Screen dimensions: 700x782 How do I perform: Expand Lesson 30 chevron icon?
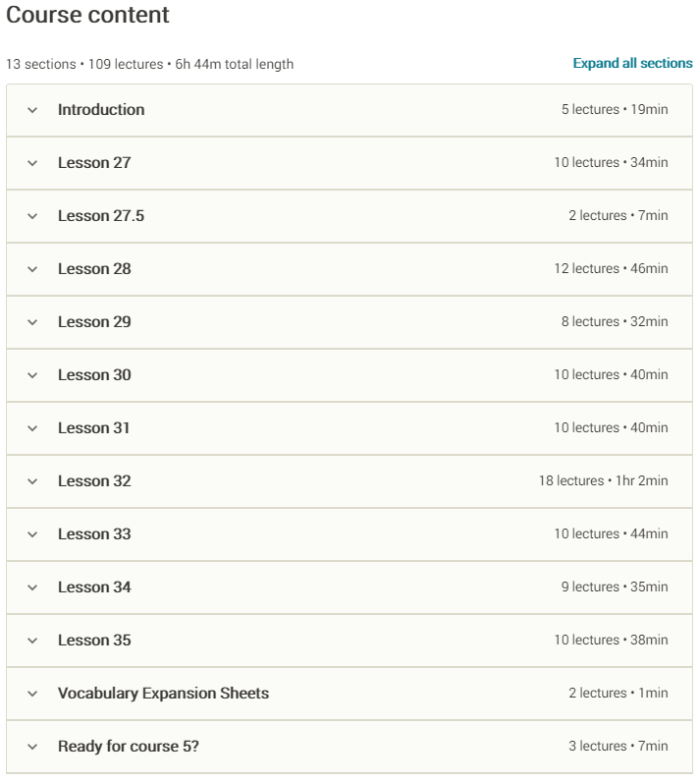(x=32, y=375)
